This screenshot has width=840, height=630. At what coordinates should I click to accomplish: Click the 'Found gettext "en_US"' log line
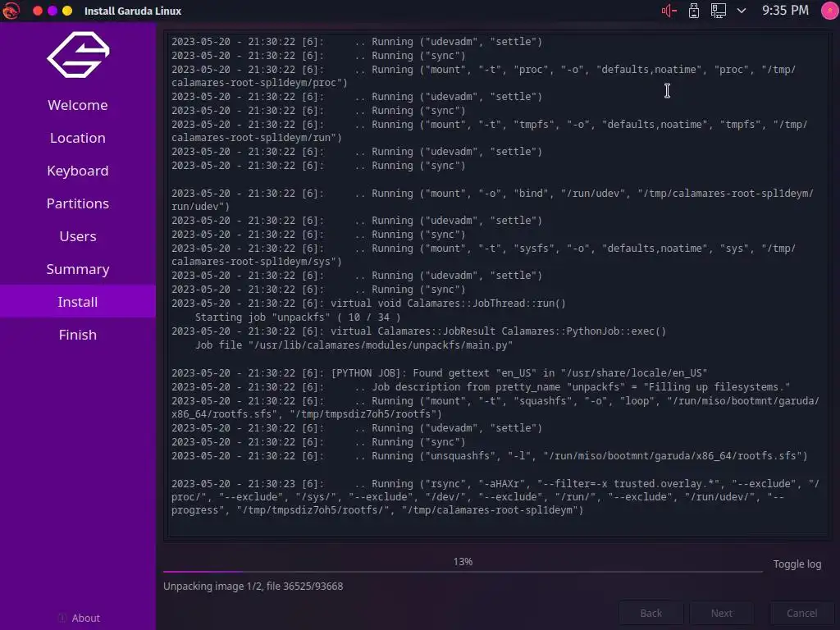point(440,373)
